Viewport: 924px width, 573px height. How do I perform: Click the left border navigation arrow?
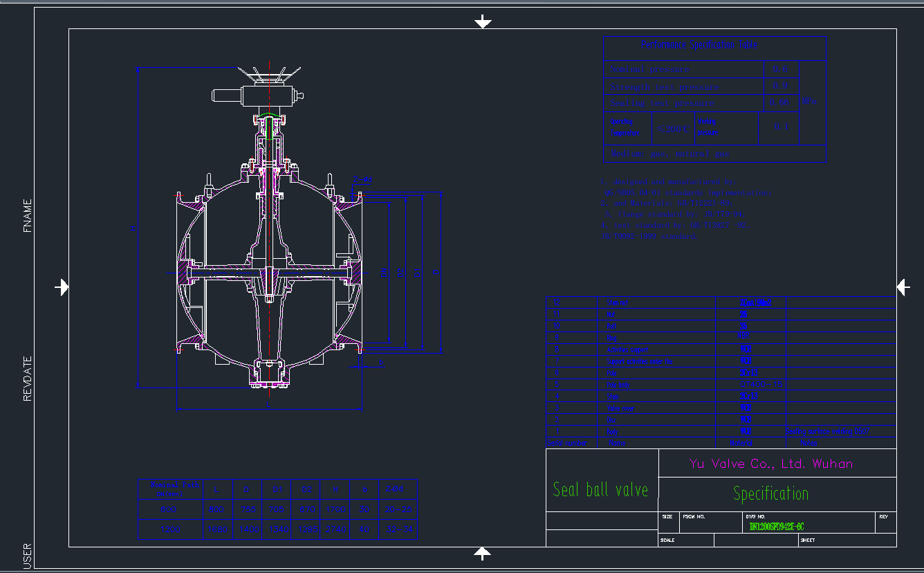[62, 286]
